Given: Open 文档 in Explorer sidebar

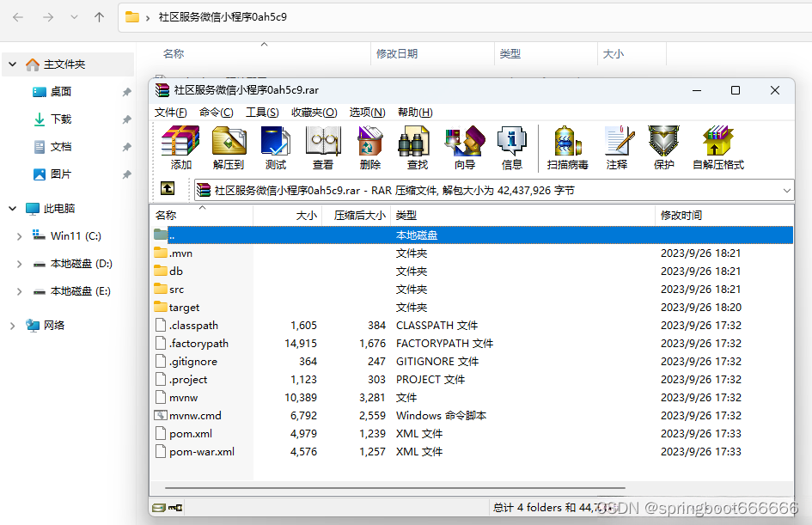Looking at the screenshot, I should pos(61,147).
